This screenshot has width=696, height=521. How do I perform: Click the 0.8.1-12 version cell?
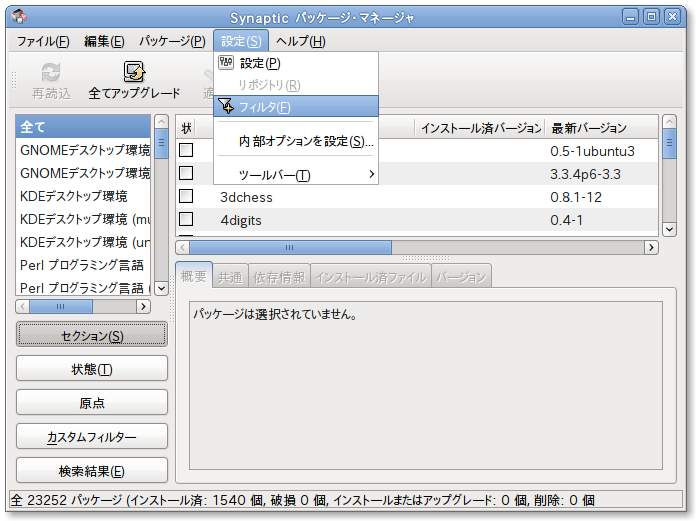pos(576,197)
